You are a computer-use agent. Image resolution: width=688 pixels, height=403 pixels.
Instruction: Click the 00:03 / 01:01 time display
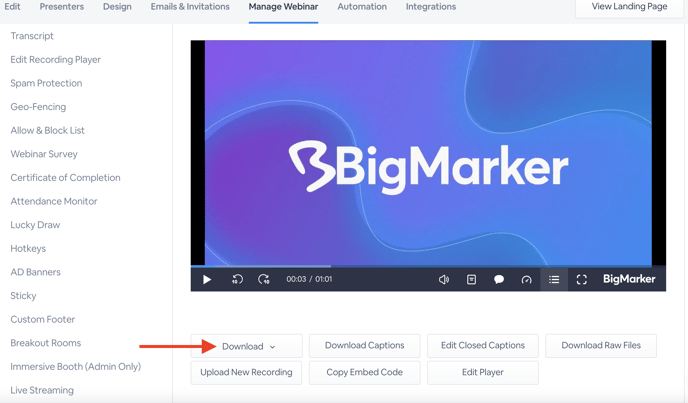pos(309,279)
